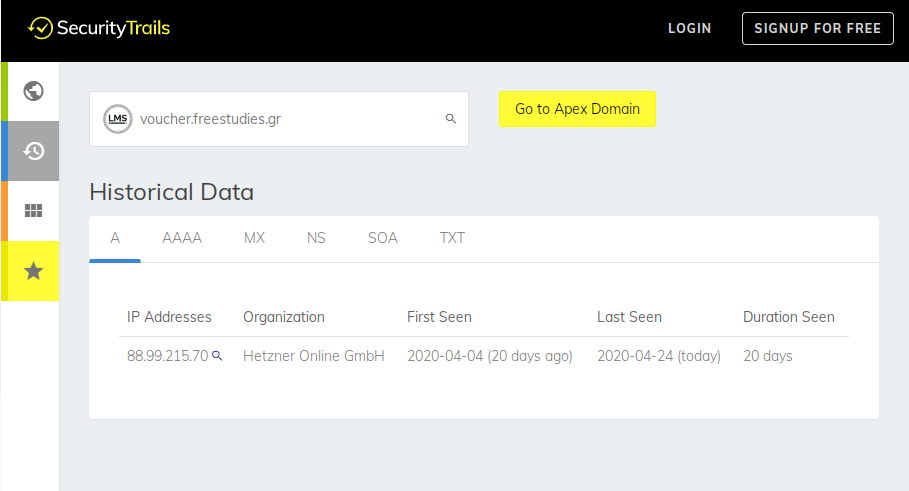Click the search magnifier in domain box

(x=450, y=119)
